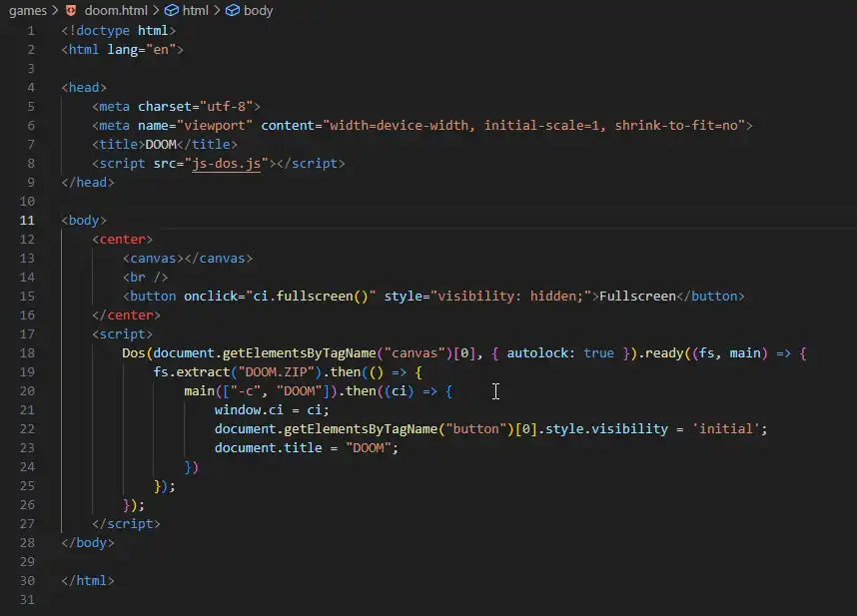Expand breadcrumb chevron after games
This screenshot has height=616, width=857.
55,10
